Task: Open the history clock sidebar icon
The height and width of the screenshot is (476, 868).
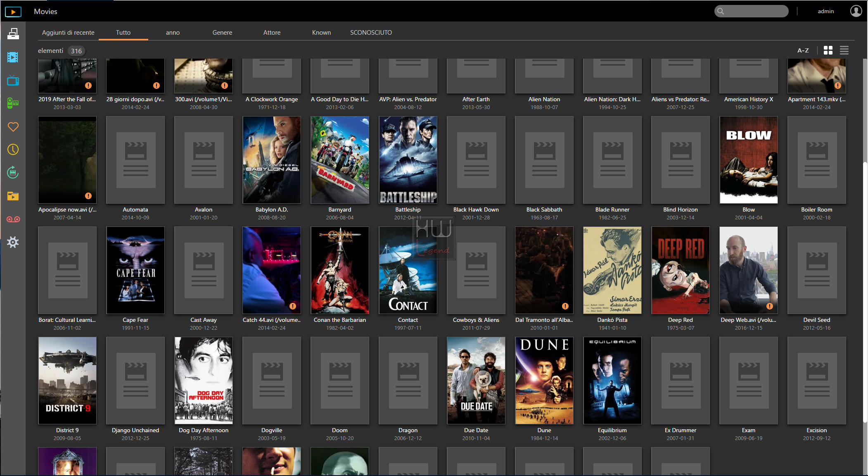Action: (x=13, y=150)
